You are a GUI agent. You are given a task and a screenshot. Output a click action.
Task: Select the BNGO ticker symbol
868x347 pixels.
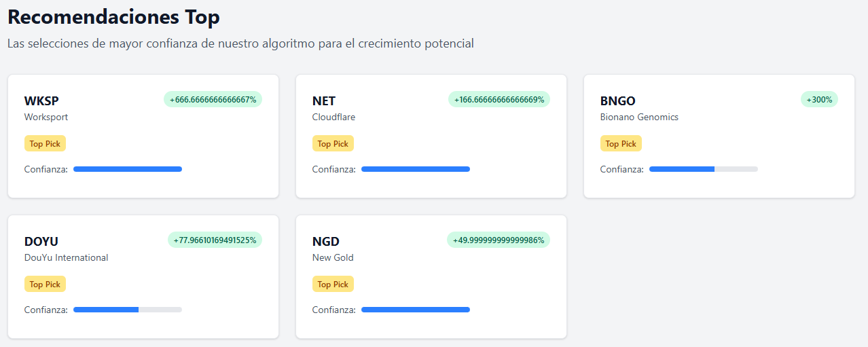point(618,101)
